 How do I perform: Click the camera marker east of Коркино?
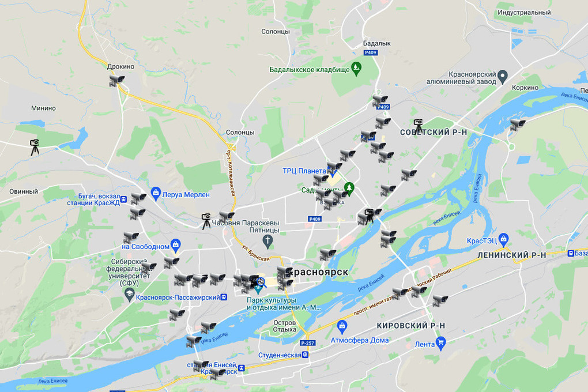tap(518, 125)
